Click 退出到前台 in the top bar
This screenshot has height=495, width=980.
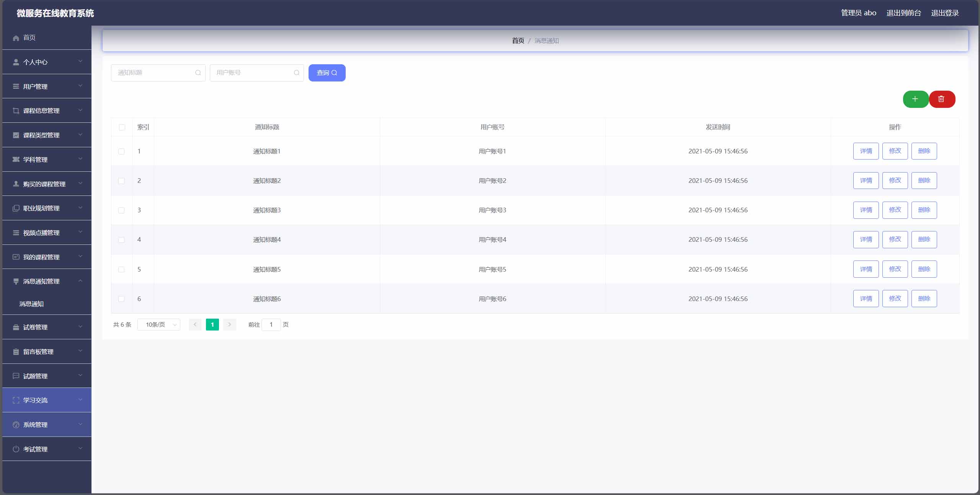(903, 13)
